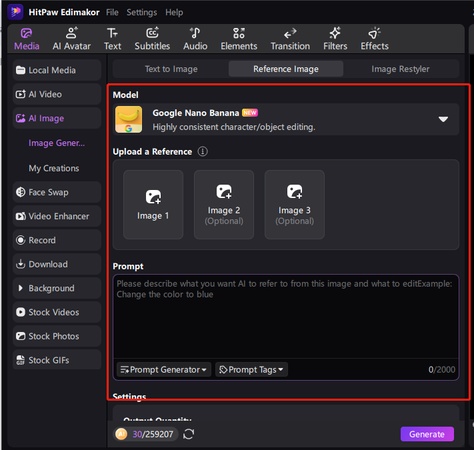Click the Google Nano Banana model thumbnail
The width and height of the screenshot is (474, 450).
(x=129, y=119)
